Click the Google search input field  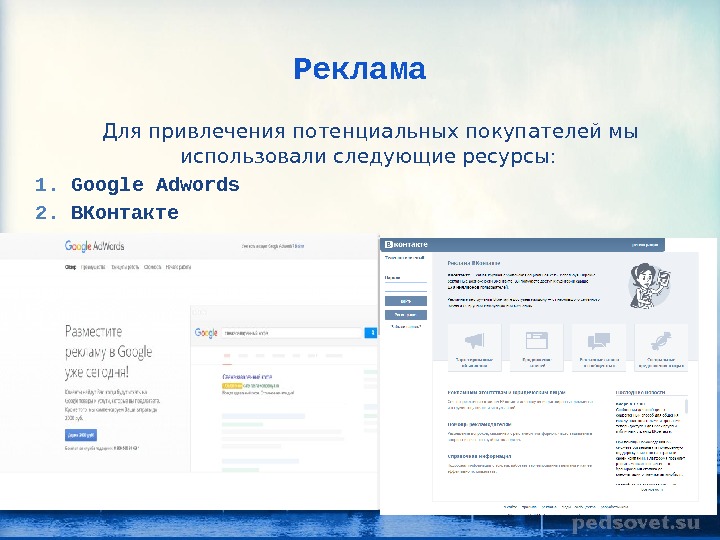(292, 332)
